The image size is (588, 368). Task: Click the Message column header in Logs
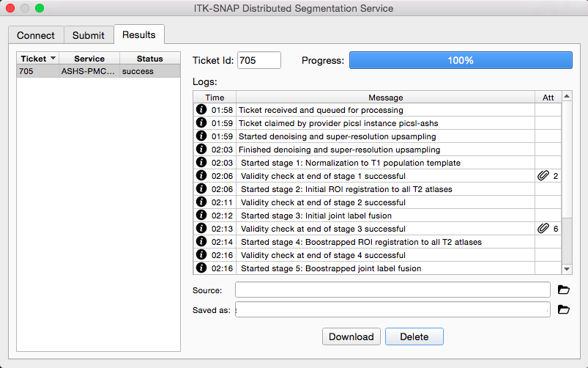click(385, 97)
